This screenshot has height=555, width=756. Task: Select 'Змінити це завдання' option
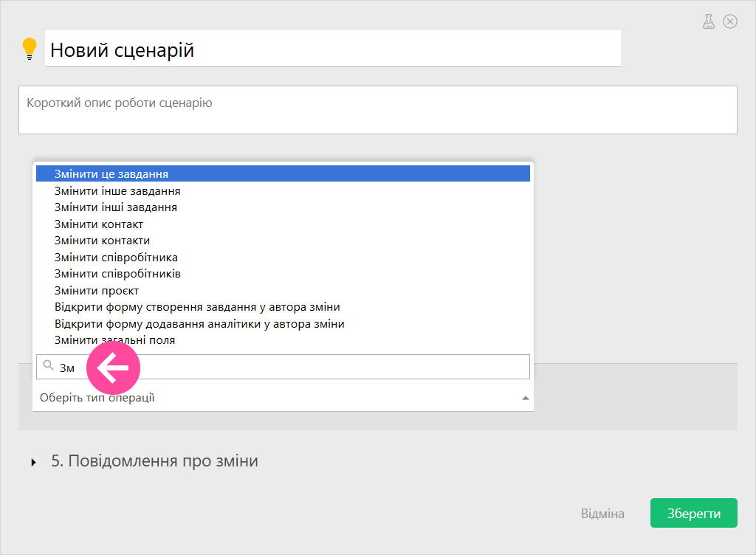pyautogui.click(x=111, y=174)
